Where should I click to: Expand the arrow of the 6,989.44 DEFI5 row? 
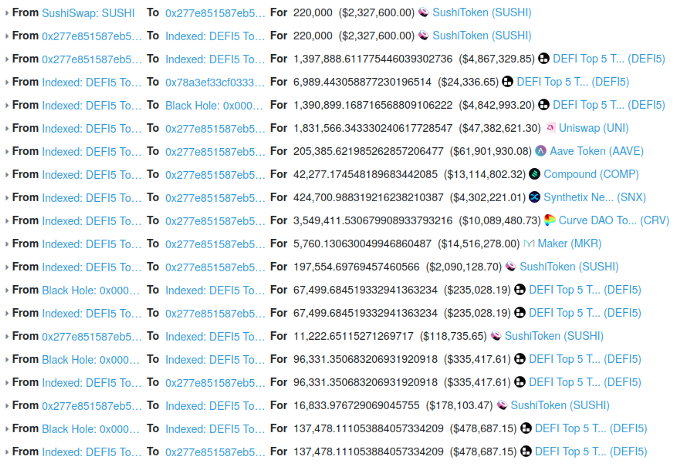(x=6, y=83)
